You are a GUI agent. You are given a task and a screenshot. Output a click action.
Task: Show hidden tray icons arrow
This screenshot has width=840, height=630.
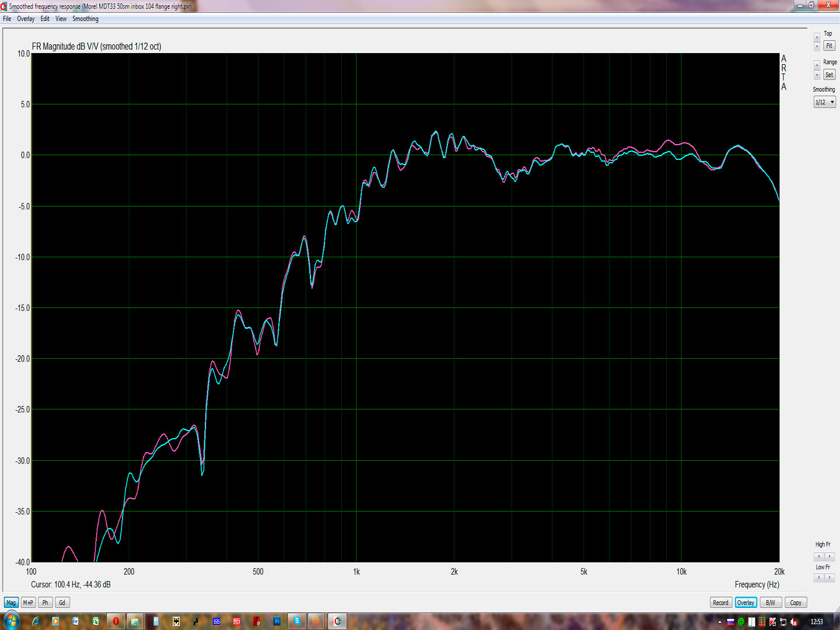[720, 622]
